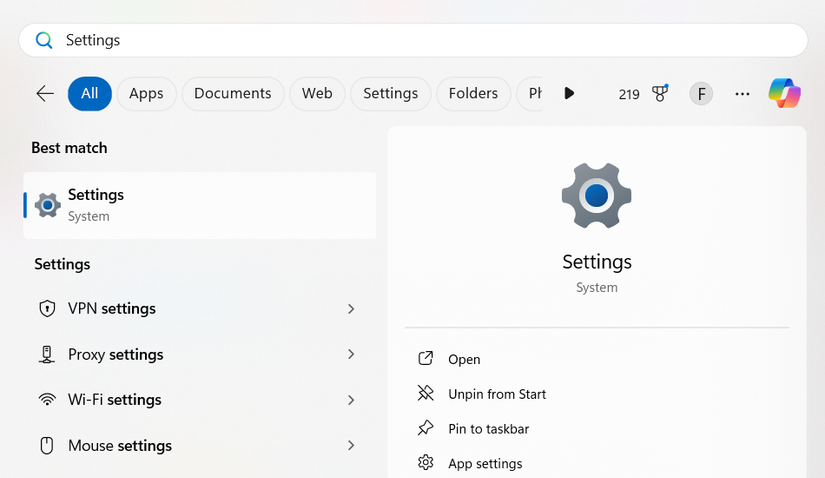The image size is (825, 478).
Task: Expand the Mouse settings chevron
Action: 351,445
